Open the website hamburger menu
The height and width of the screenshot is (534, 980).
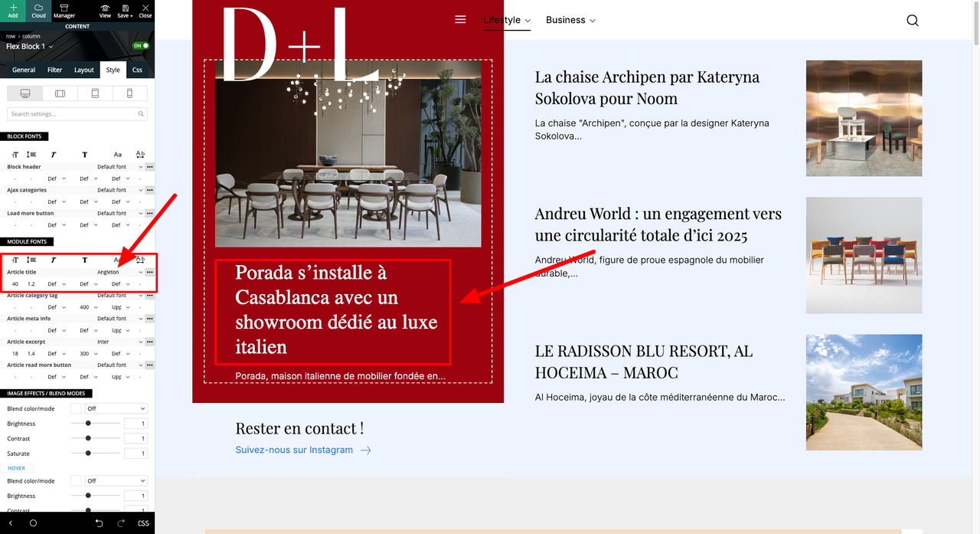pos(460,20)
